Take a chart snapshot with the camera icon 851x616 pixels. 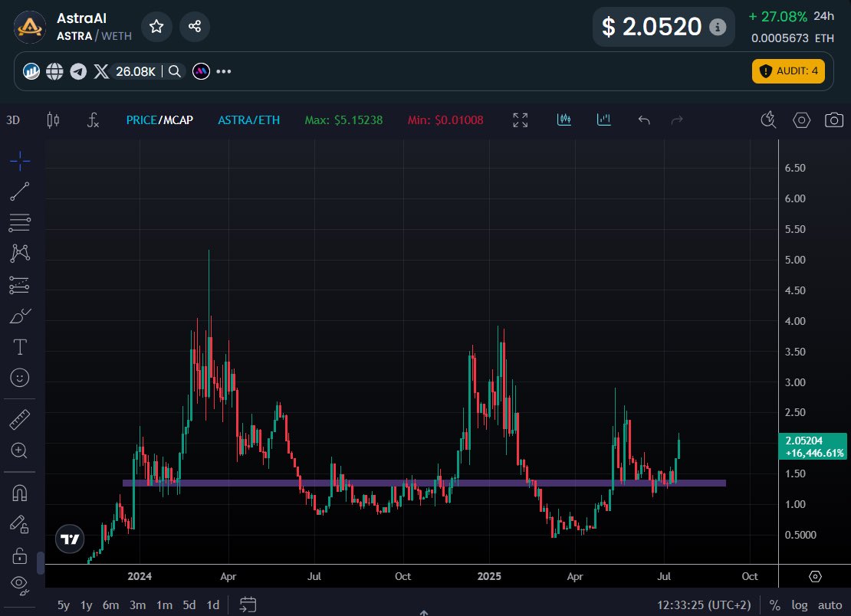(x=834, y=120)
